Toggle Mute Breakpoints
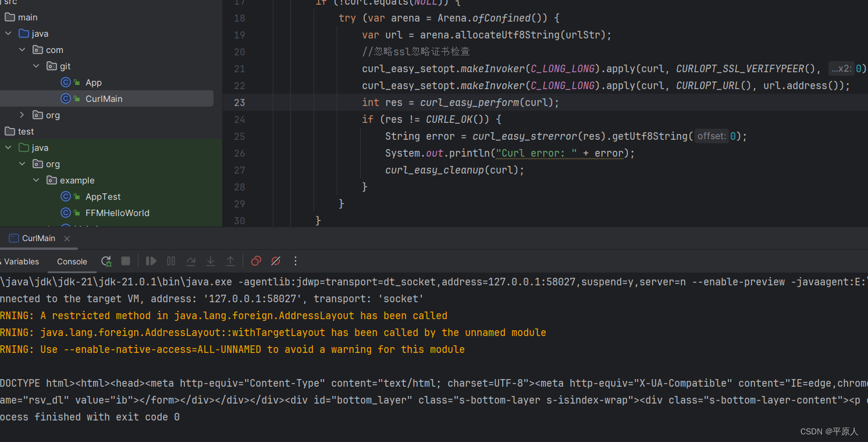Screen dimensions: 868x442 (276, 261)
